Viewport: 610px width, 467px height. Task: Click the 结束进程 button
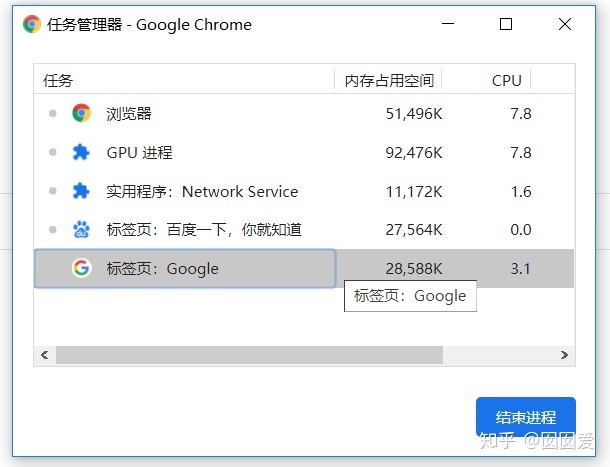(x=526, y=417)
